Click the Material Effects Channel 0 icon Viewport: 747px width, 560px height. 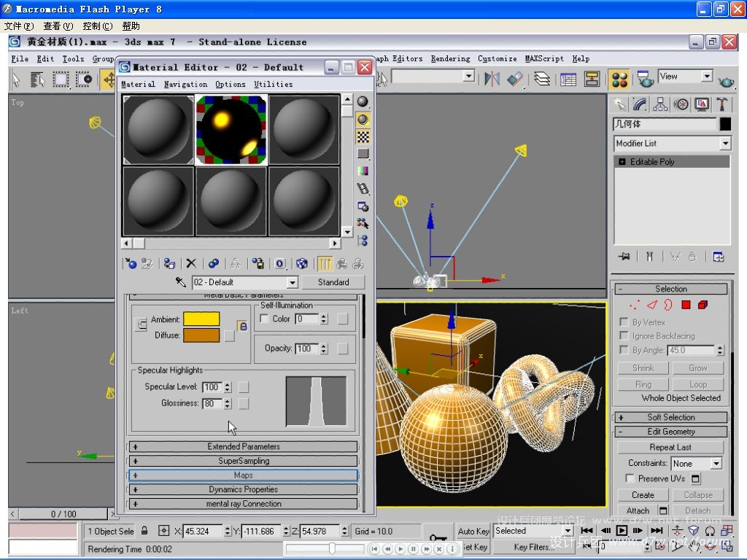279,263
